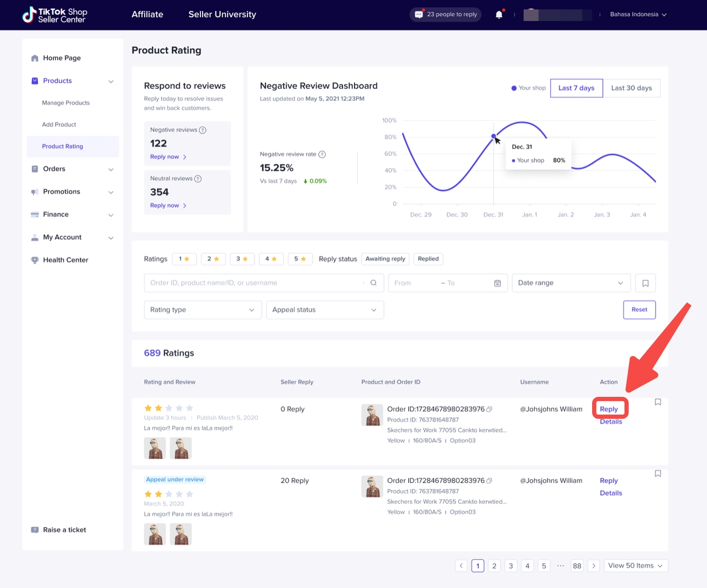Click the Reset filters button
This screenshot has width=707, height=588.
(x=639, y=310)
